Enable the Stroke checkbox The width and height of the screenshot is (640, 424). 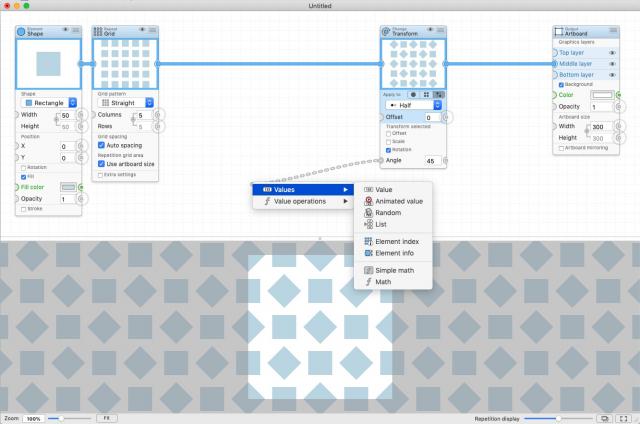pyautogui.click(x=23, y=209)
